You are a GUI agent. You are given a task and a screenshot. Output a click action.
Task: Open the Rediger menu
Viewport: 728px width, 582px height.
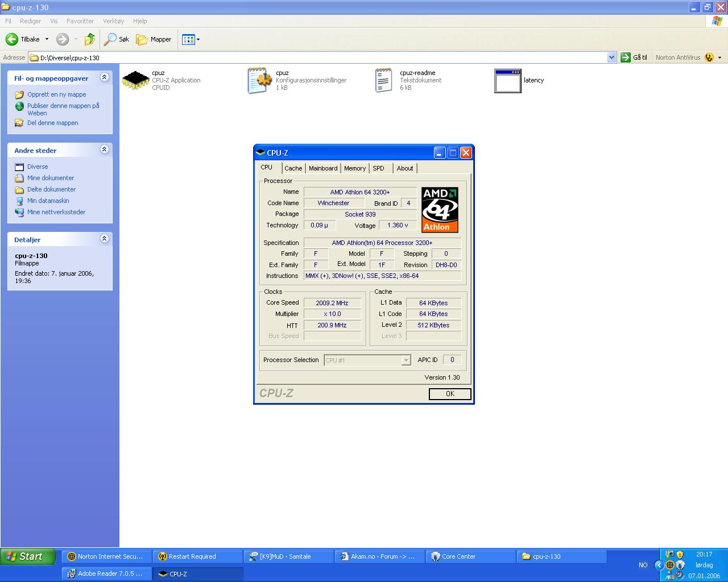(30, 21)
